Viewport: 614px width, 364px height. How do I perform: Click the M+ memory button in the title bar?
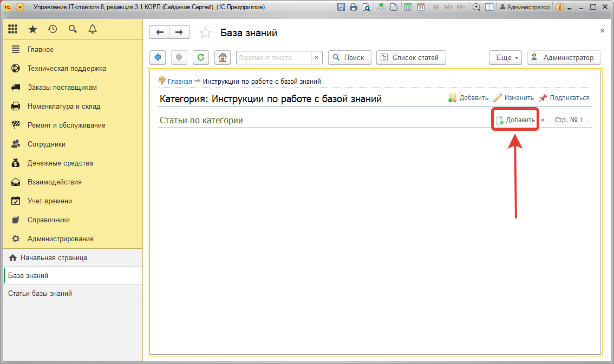click(x=448, y=7)
